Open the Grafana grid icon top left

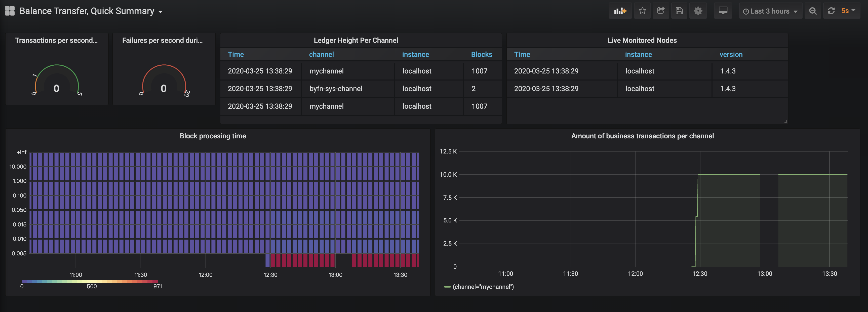(10, 11)
